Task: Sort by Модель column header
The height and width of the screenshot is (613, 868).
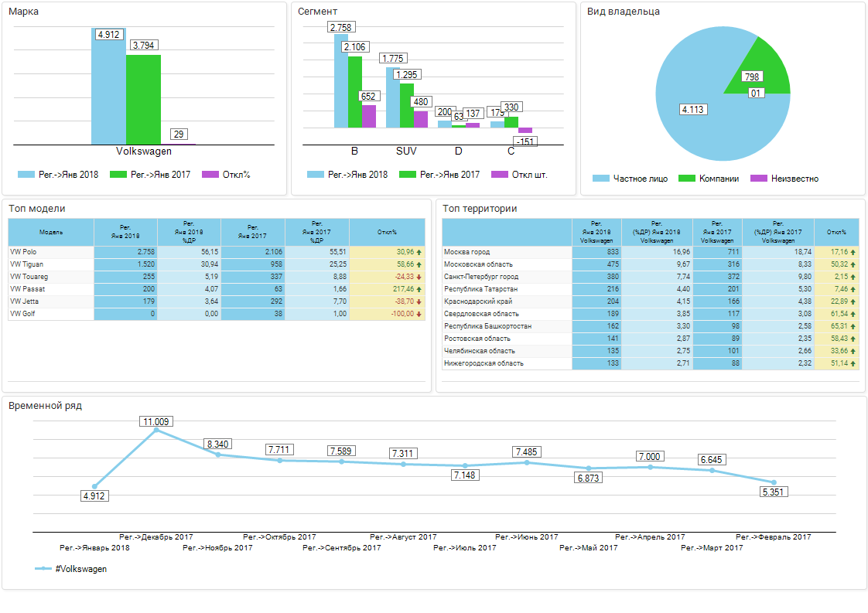Action: coord(51,232)
